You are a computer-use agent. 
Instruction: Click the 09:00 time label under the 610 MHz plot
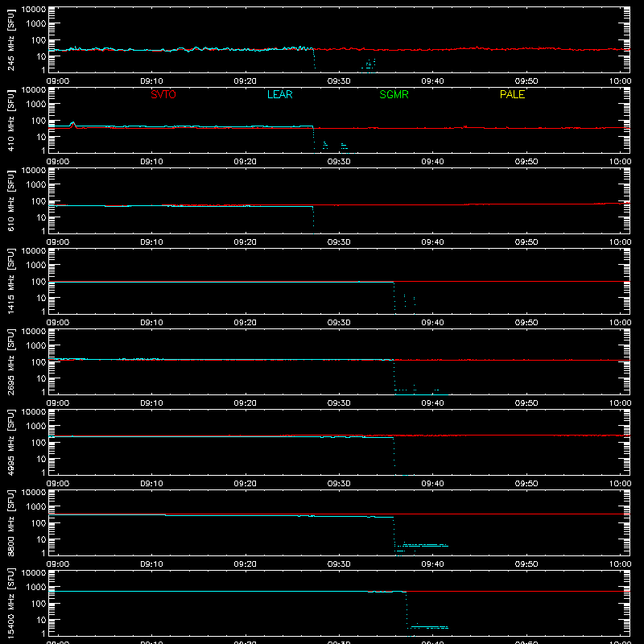pyautogui.click(x=58, y=242)
